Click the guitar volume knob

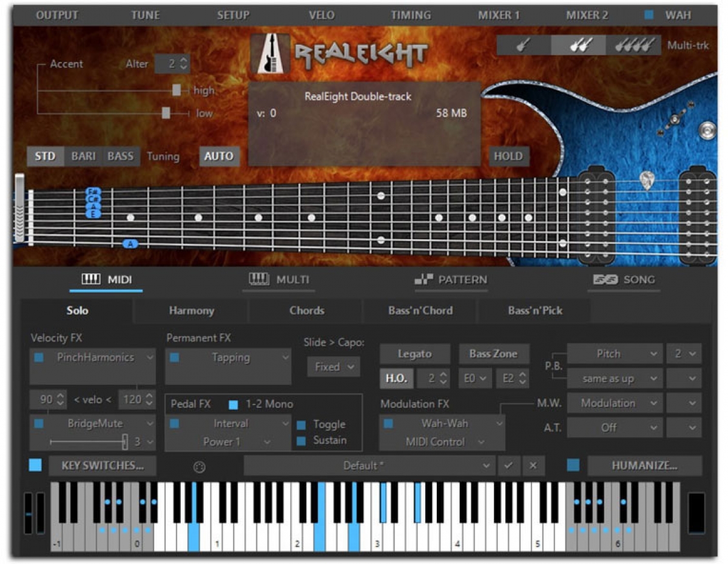click(x=706, y=130)
